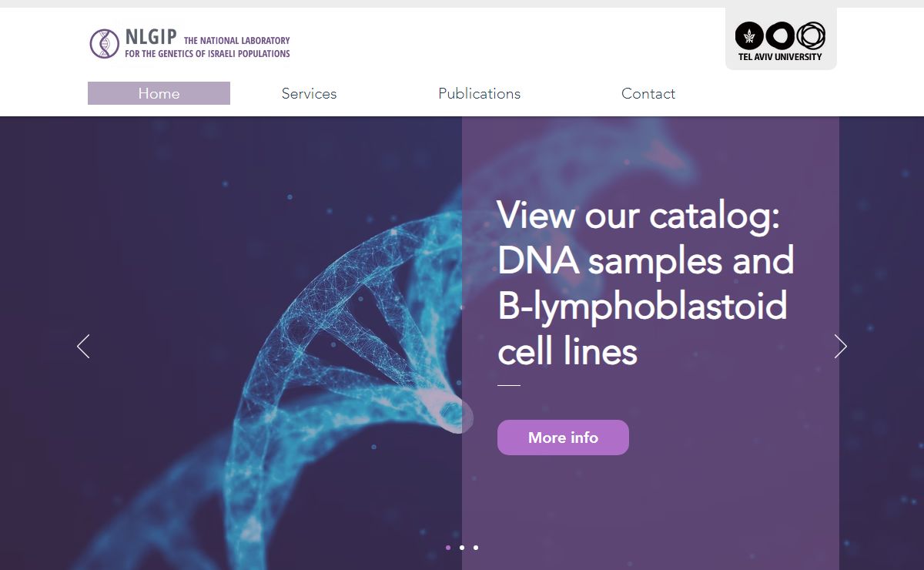
Task: Open the Contact menu item
Action: point(648,93)
